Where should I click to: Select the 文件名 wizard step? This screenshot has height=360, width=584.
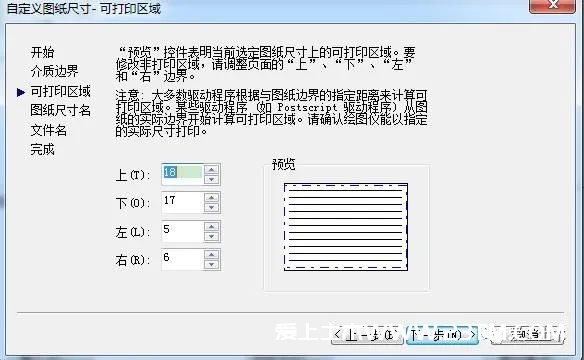coord(48,130)
